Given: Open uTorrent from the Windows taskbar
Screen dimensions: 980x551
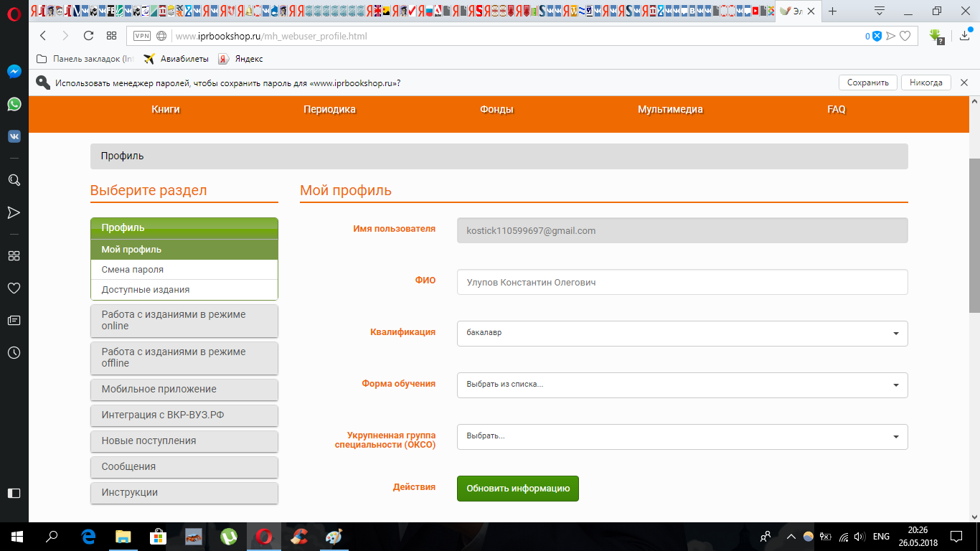Looking at the screenshot, I should tap(229, 536).
